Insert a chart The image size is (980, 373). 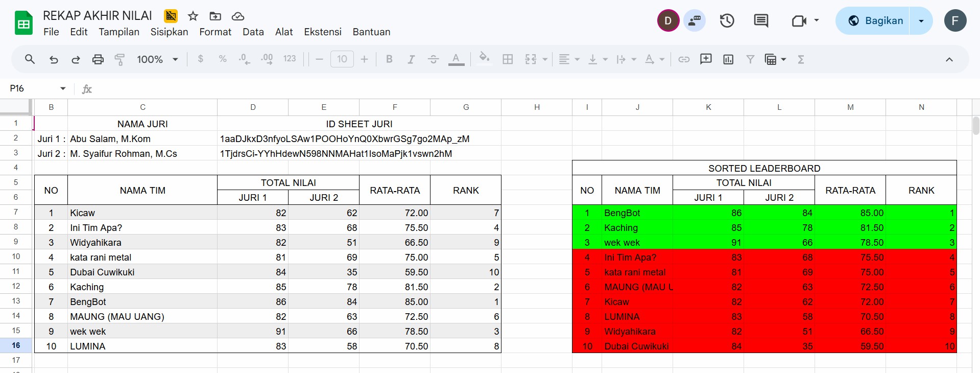728,59
